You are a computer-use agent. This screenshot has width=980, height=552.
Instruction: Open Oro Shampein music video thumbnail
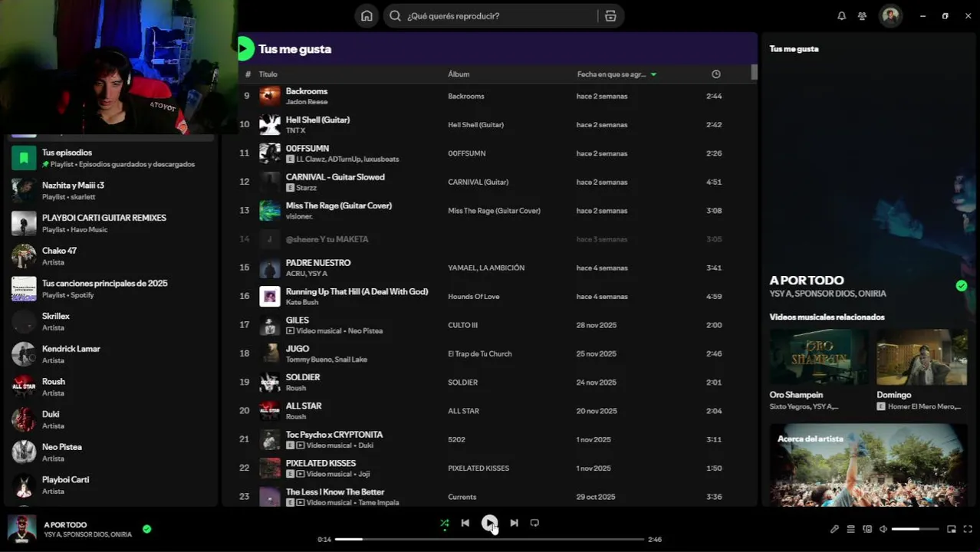(819, 357)
